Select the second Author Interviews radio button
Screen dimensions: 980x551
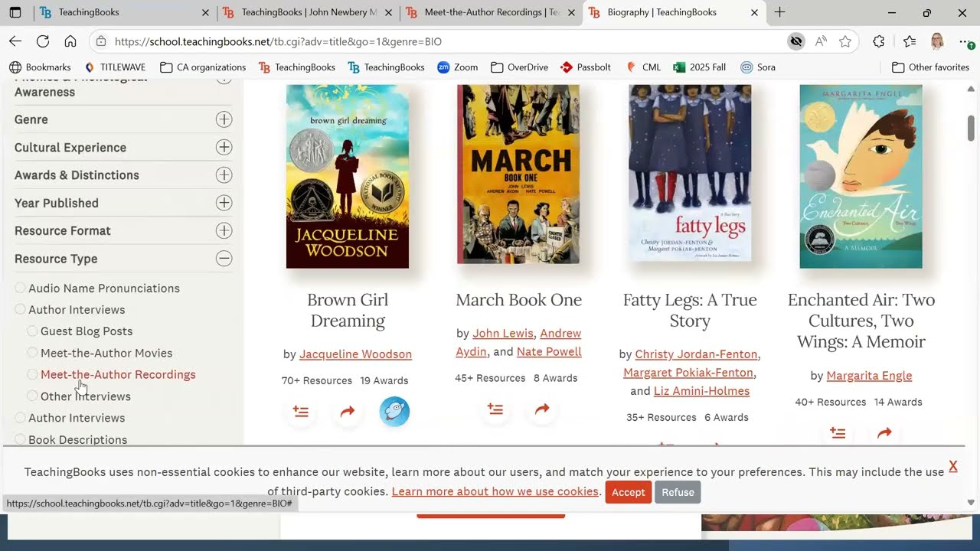click(20, 418)
